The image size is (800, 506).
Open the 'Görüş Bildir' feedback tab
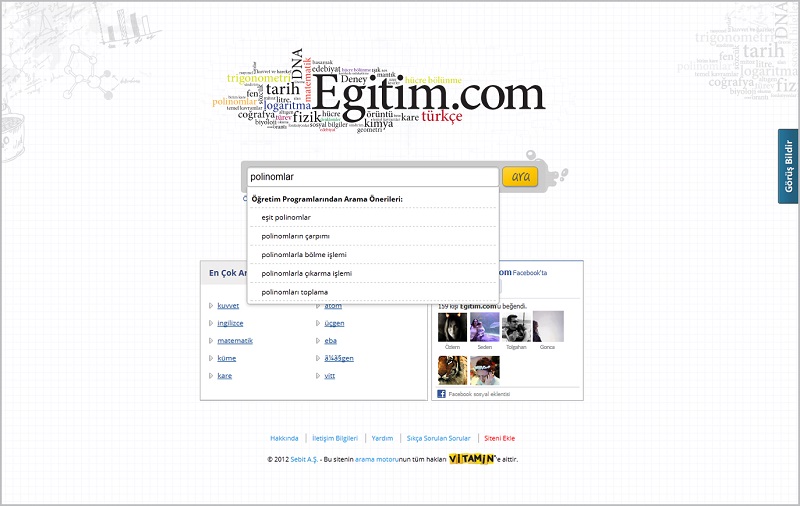[788, 166]
